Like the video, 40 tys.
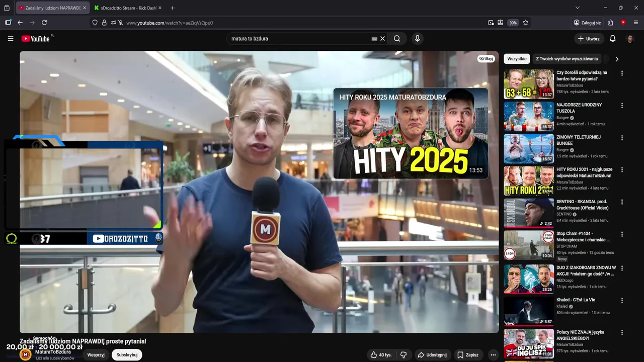Image resolution: width=644 pixels, height=362 pixels. coord(381,355)
